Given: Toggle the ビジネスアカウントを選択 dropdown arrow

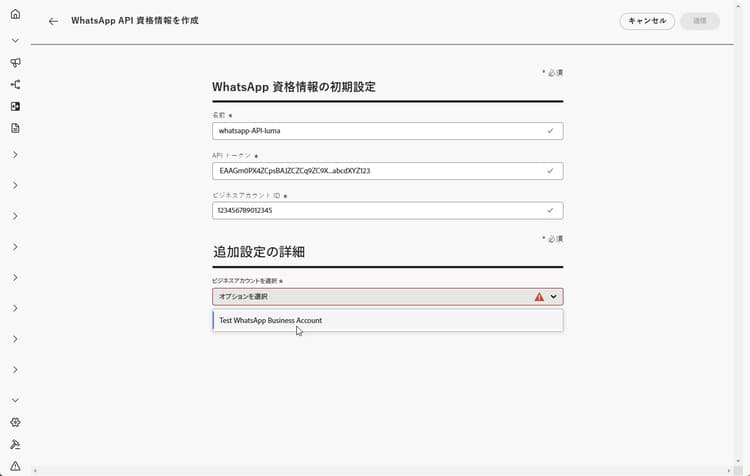Looking at the screenshot, I should tap(553, 297).
